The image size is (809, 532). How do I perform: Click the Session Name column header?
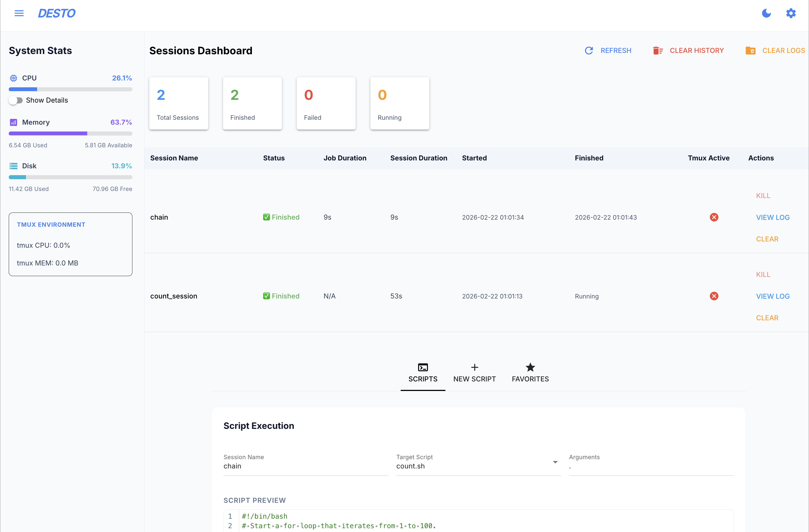[x=174, y=158]
